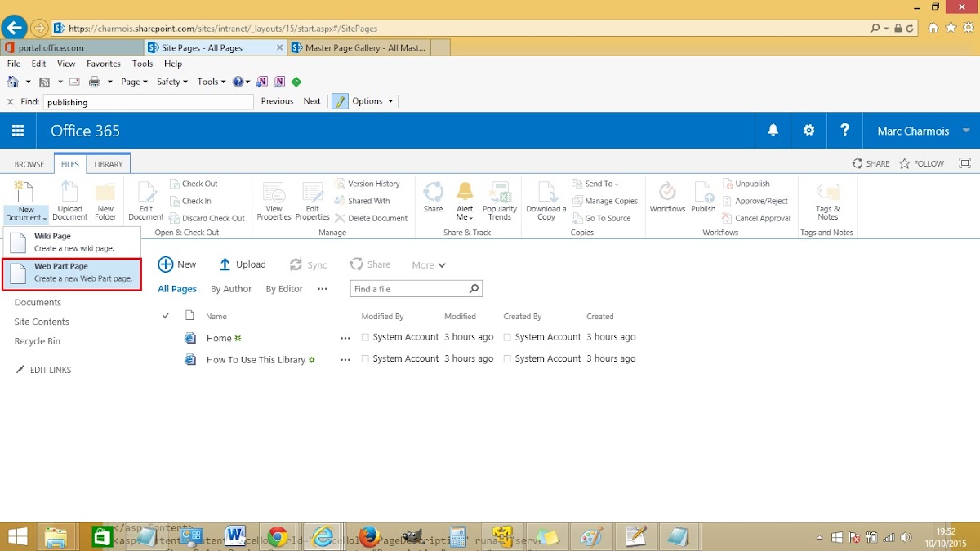Click Unpublish in the ribbon
Screen dimensions: 980x551
click(x=746, y=184)
